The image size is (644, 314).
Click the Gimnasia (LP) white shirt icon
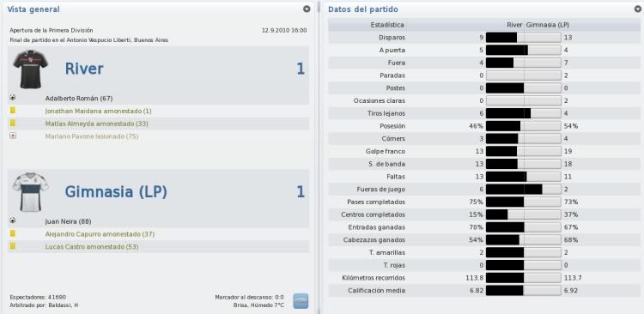pos(30,192)
